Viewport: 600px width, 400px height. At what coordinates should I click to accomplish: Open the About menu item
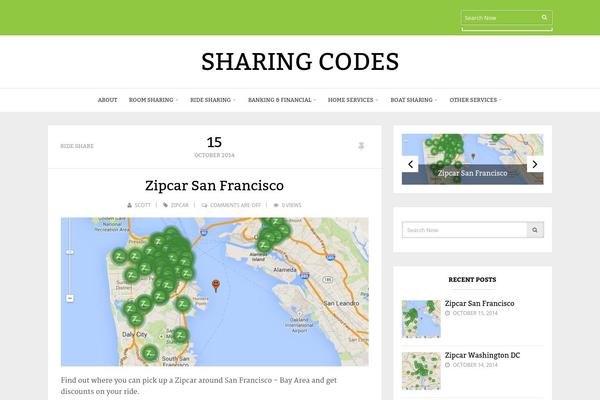(108, 100)
